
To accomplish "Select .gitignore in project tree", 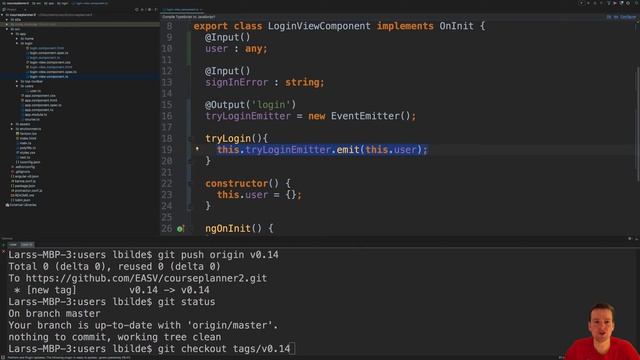I will pos(22,171).
